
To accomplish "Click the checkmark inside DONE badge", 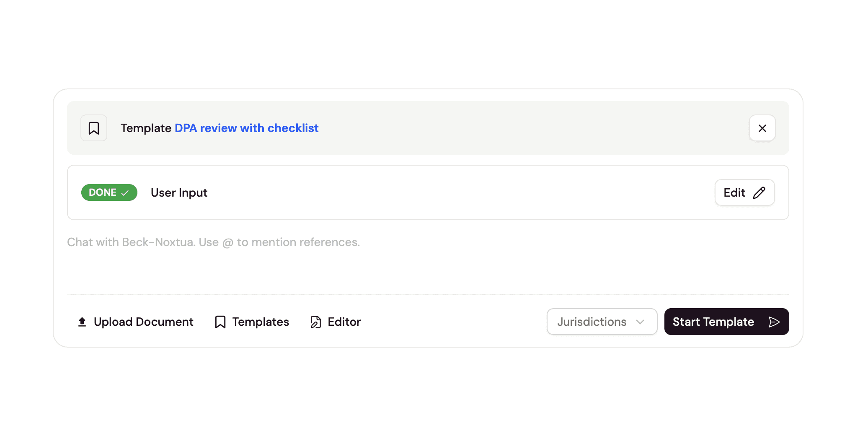I will [125, 193].
